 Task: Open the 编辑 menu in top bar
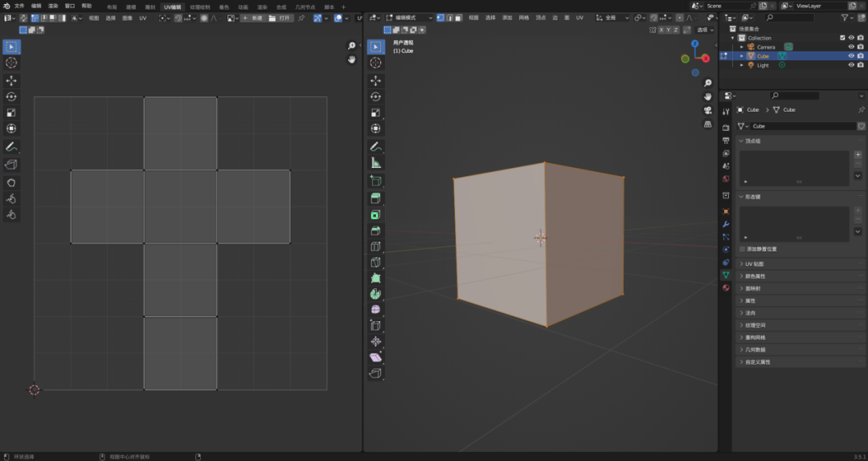[36, 6]
